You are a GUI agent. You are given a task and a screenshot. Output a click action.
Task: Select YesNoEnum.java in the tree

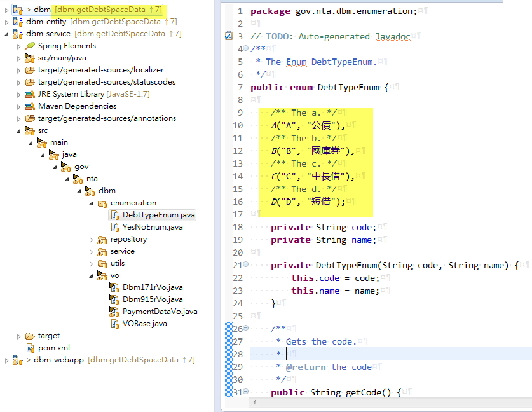(153, 227)
